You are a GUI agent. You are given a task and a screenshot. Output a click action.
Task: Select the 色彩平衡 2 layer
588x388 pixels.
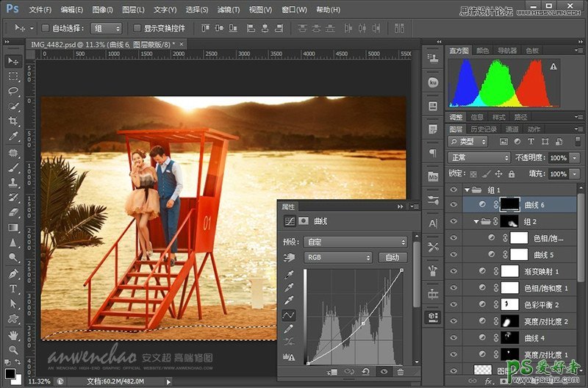[541, 304]
